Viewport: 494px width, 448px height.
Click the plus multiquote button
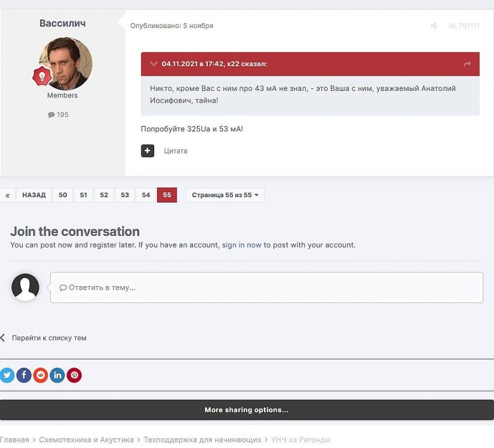(x=148, y=151)
